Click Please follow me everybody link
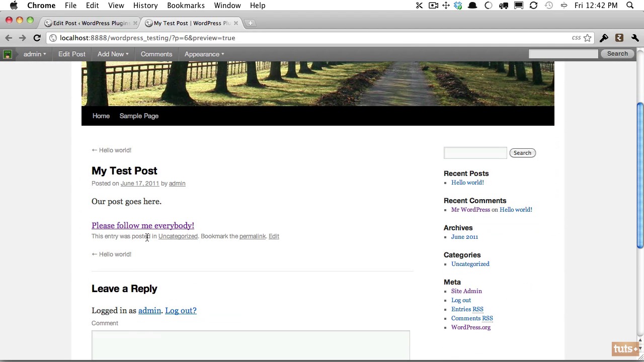This screenshot has height=362, width=644. [x=143, y=226]
